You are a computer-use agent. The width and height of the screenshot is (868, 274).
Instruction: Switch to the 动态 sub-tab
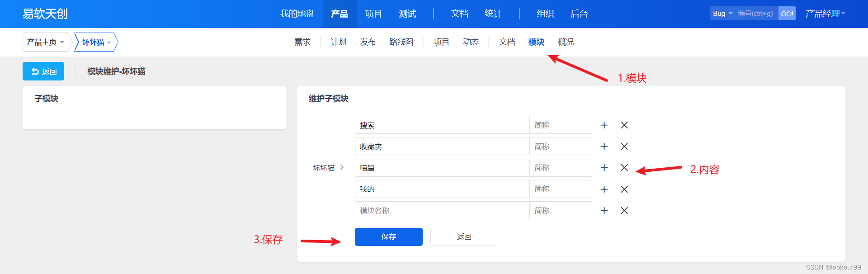click(x=471, y=42)
